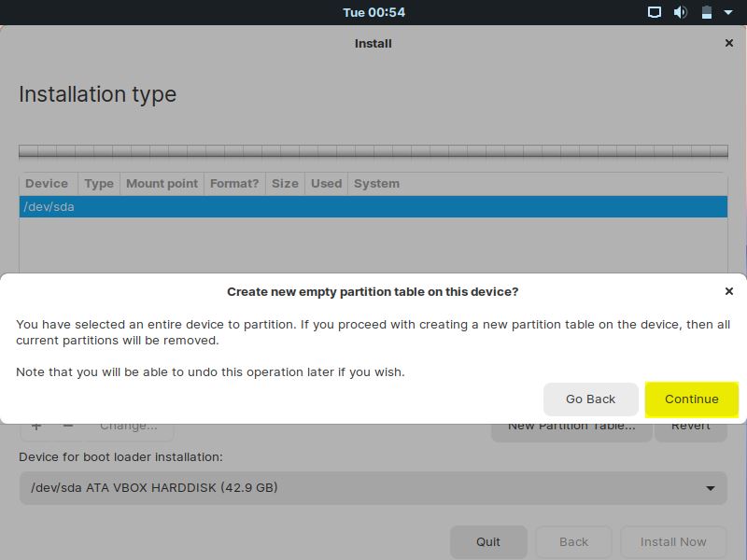Click the Go Back button
The image size is (747, 560).
pos(590,399)
